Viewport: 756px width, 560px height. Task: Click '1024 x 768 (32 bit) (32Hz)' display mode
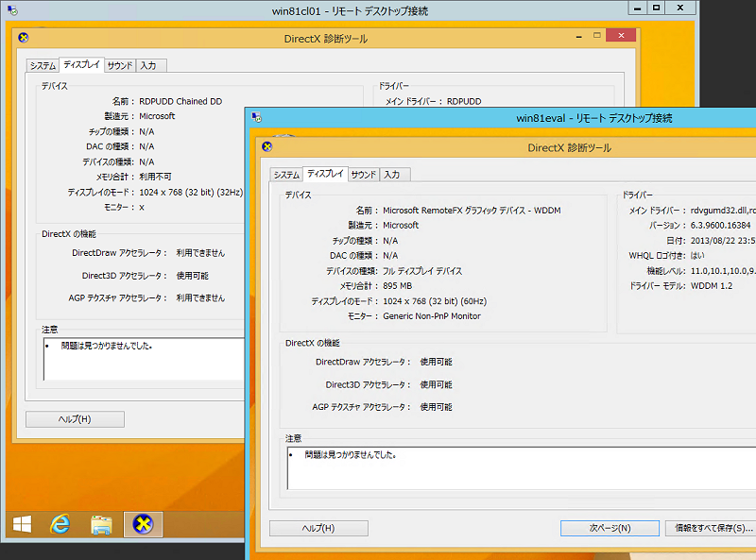(191, 193)
